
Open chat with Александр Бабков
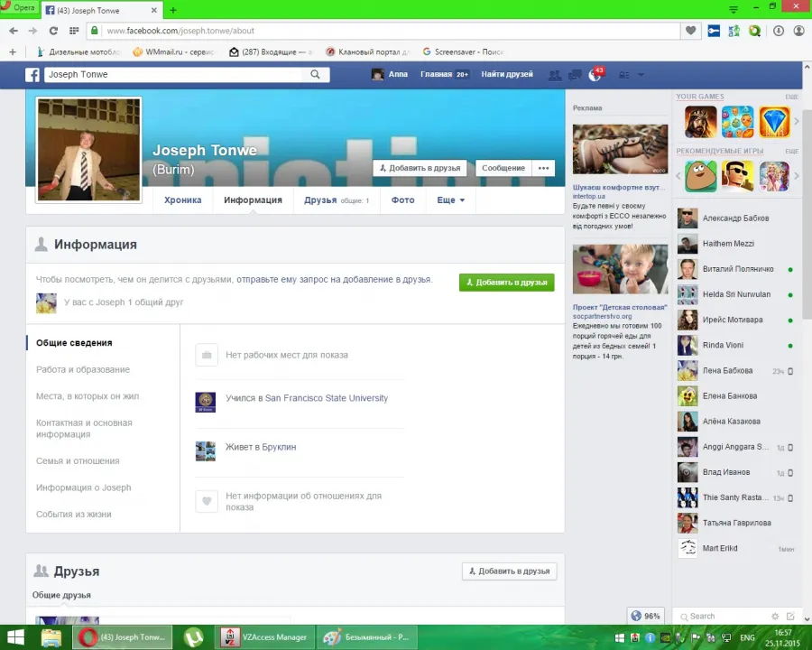point(735,218)
